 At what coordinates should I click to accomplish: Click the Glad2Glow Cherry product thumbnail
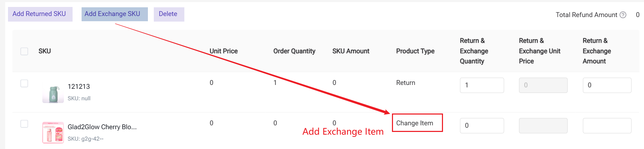click(x=53, y=133)
